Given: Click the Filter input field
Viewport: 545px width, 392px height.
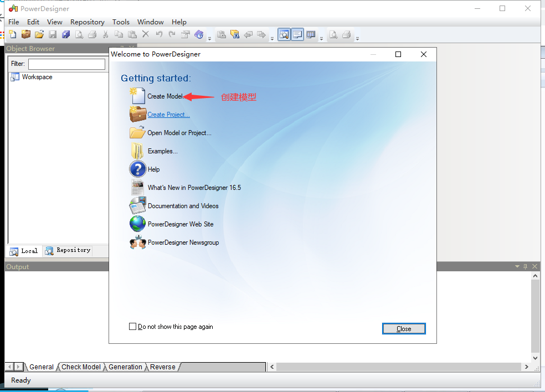Looking at the screenshot, I should tap(66, 64).
